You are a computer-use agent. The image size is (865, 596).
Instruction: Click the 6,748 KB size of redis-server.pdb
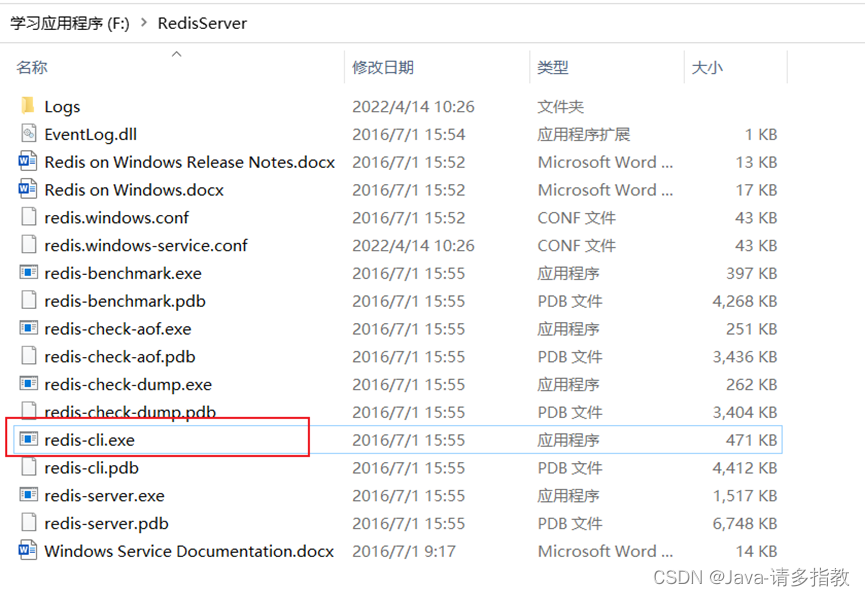[745, 523]
